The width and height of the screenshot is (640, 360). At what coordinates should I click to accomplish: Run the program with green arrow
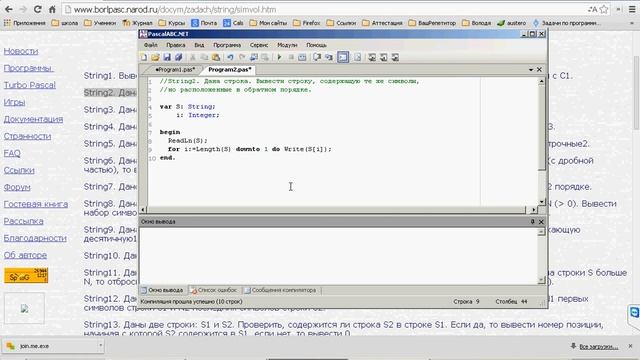point(280,58)
